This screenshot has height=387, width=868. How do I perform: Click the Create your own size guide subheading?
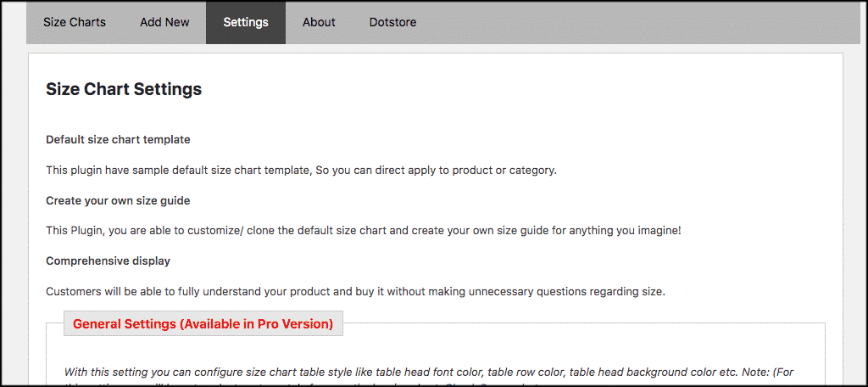tap(118, 200)
